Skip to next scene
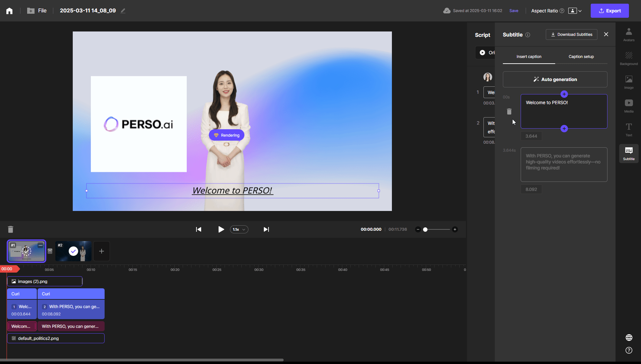 pyautogui.click(x=266, y=229)
